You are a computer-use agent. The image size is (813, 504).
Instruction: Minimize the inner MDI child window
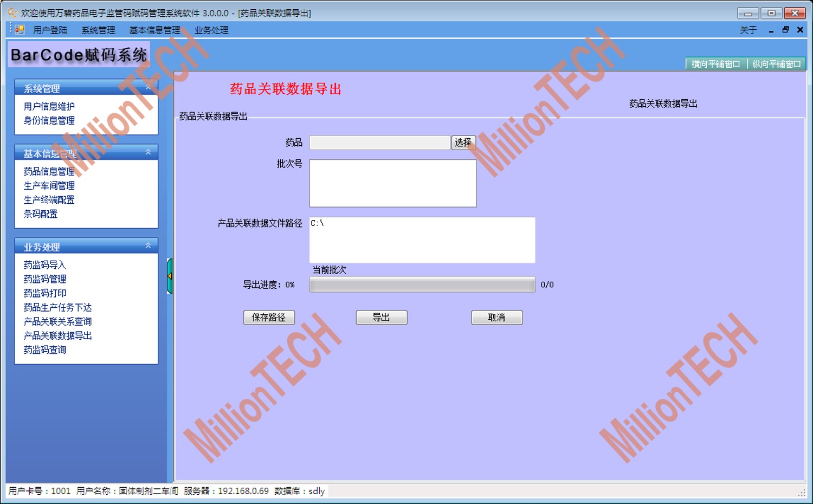[x=771, y=30]
